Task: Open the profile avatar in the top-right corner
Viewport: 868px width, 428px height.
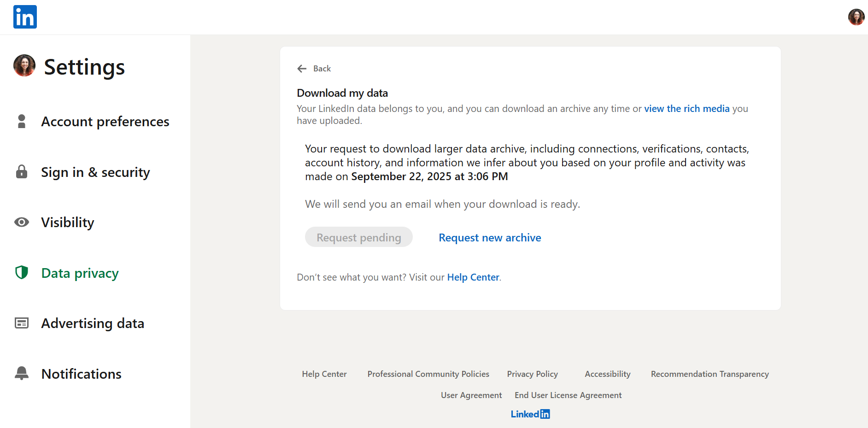Action: coord(856,17)
